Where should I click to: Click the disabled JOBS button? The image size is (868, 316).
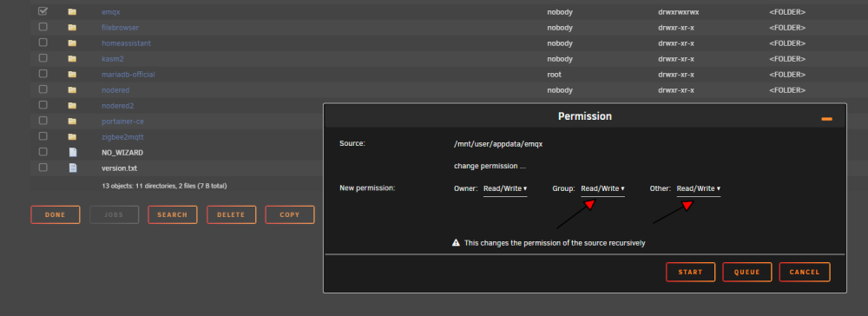(114, 214)
